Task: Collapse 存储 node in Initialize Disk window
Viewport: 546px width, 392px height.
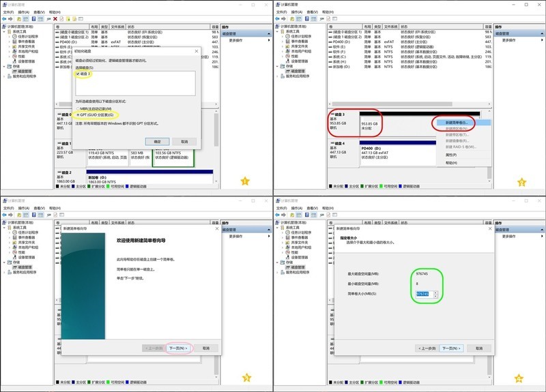Action: coord(4,66)
